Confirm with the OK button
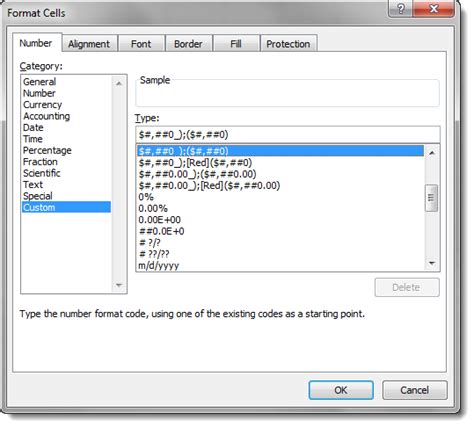This screenshot has height=427, width=474. coord(341,390)
